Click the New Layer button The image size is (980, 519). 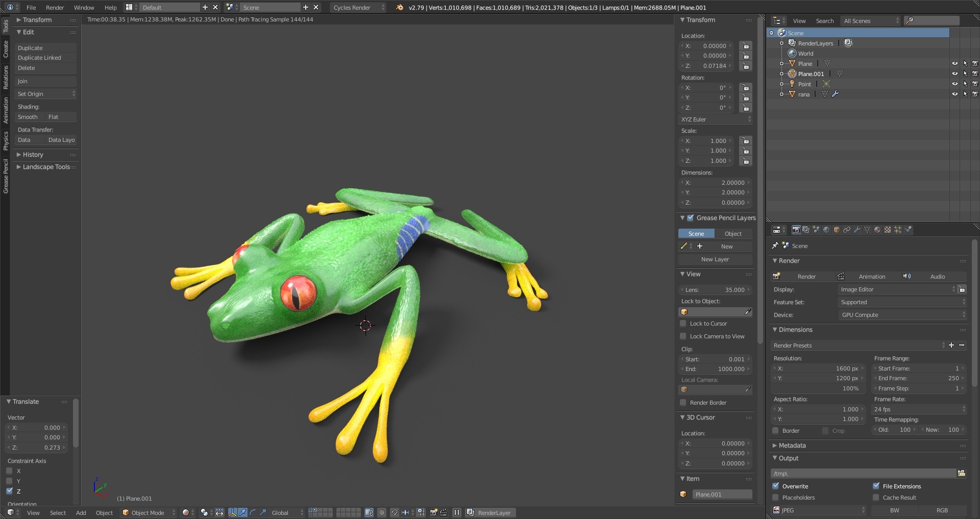(715, 259)
